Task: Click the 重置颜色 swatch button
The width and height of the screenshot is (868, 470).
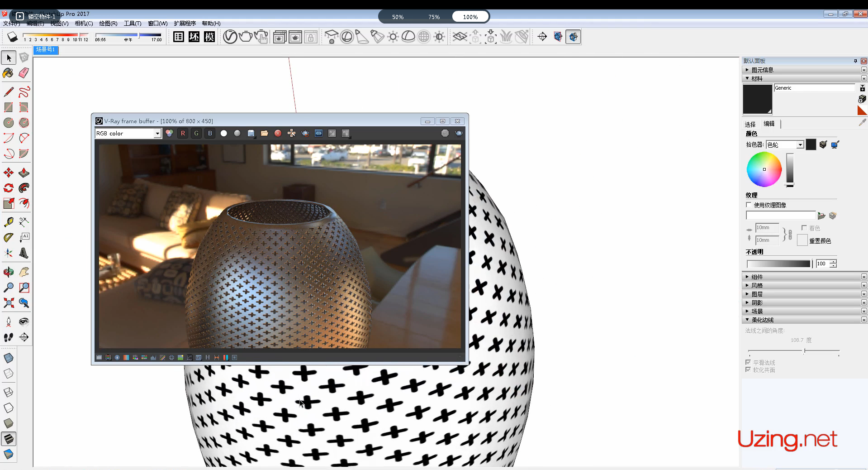Action: 802,240
